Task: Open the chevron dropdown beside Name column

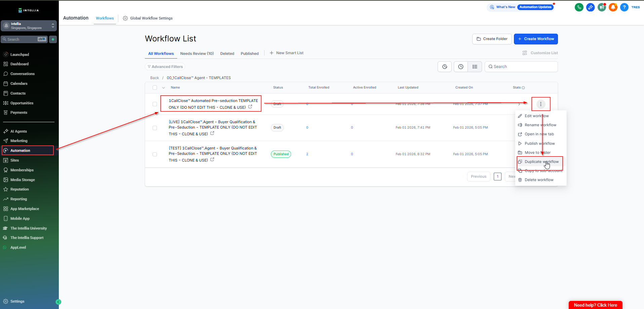Action: click(x=164, y=88)
